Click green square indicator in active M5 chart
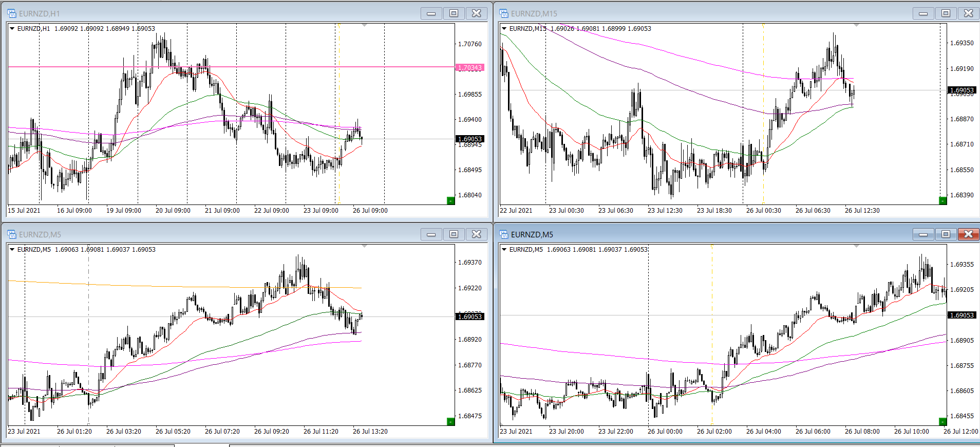The width and height of the screenshot is (980, 447). 943,421
